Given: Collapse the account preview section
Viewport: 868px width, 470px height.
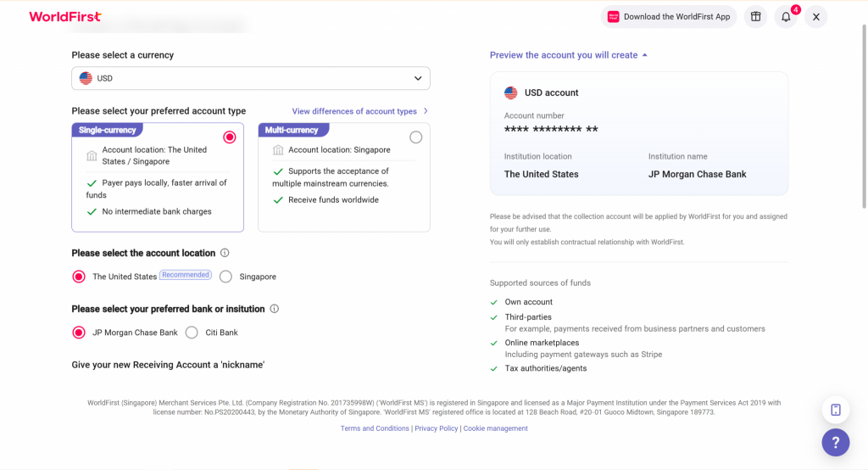Looking at the screenshot, I should pyautogui.click(x=568, y=55).
